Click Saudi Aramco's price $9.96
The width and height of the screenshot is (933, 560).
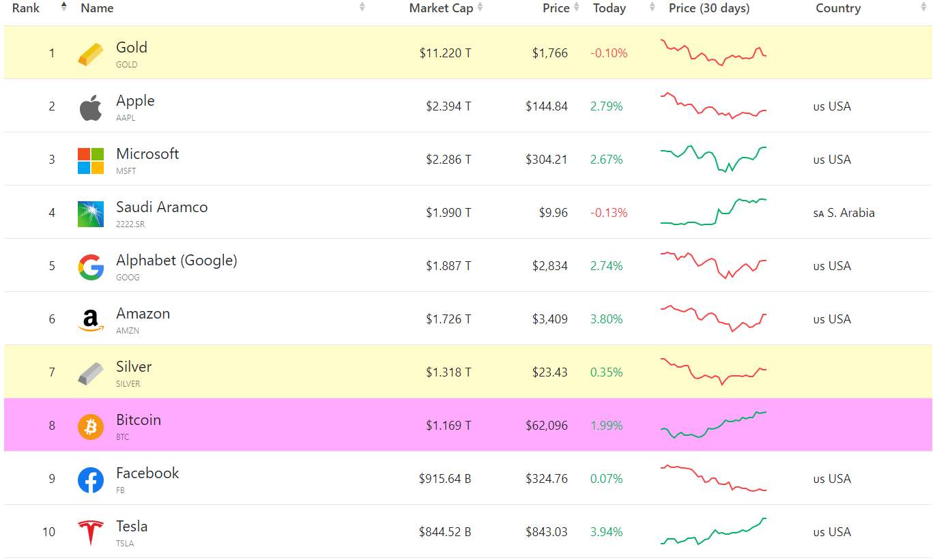tap(554, 213)
